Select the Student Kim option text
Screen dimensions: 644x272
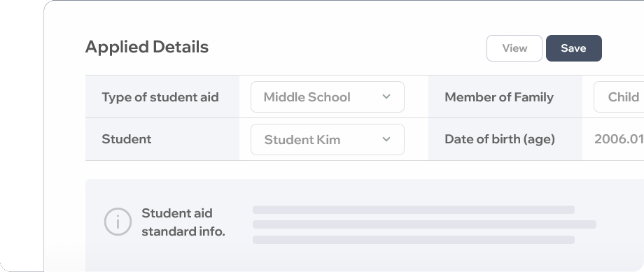302,139
